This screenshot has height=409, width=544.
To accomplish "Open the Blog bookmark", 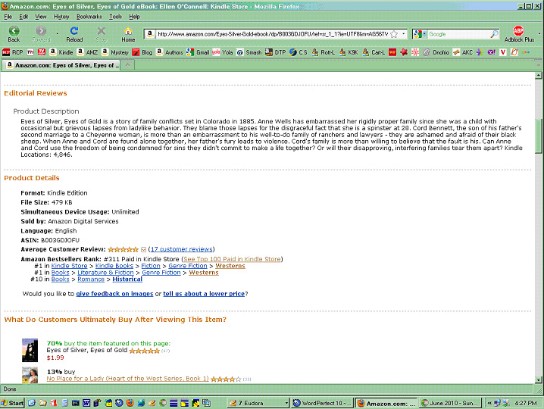I will 142,52.
